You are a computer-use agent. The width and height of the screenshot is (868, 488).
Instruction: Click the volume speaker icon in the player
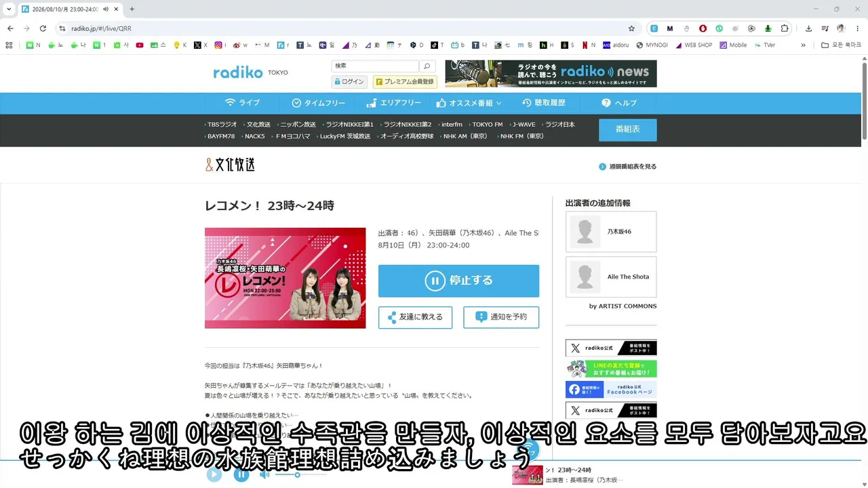[264, 474]
